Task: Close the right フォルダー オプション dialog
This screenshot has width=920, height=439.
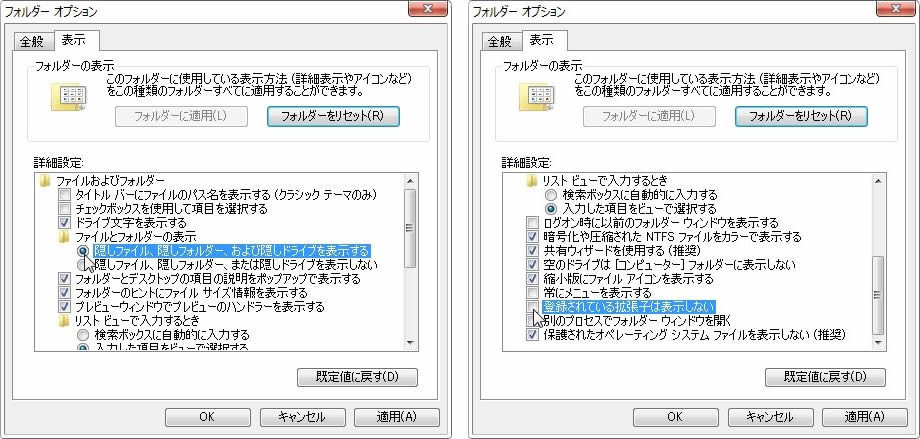Action: (896, 9)
